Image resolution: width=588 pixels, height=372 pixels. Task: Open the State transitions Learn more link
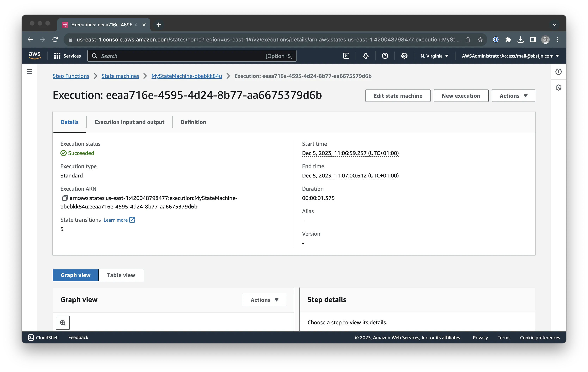[x=116, y=220]
